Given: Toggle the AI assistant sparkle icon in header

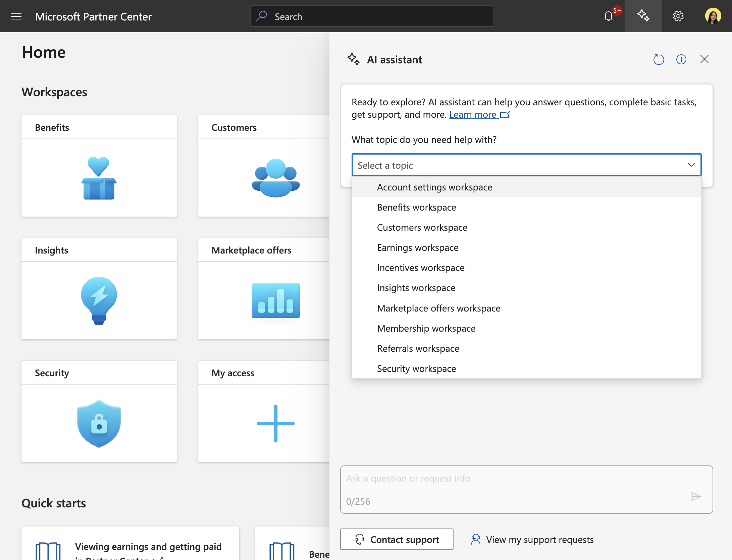Looking at the screenshot, I should [x=643, y=16].
